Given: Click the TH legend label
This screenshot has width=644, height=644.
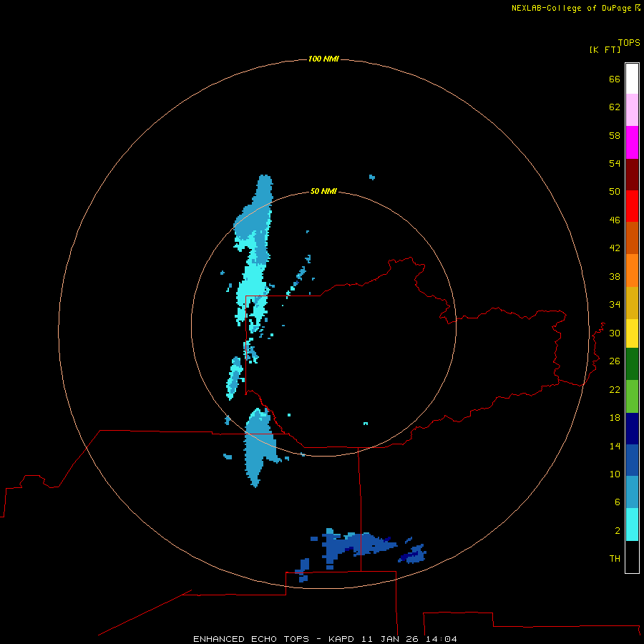Looking at the screenshot, I should (615, 558).
